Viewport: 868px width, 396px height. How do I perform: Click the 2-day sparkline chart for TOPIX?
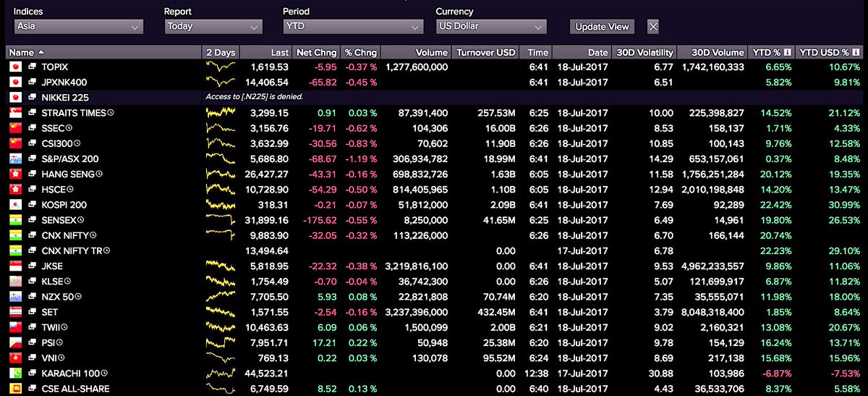pyautogui.click(x=221, y=67)
